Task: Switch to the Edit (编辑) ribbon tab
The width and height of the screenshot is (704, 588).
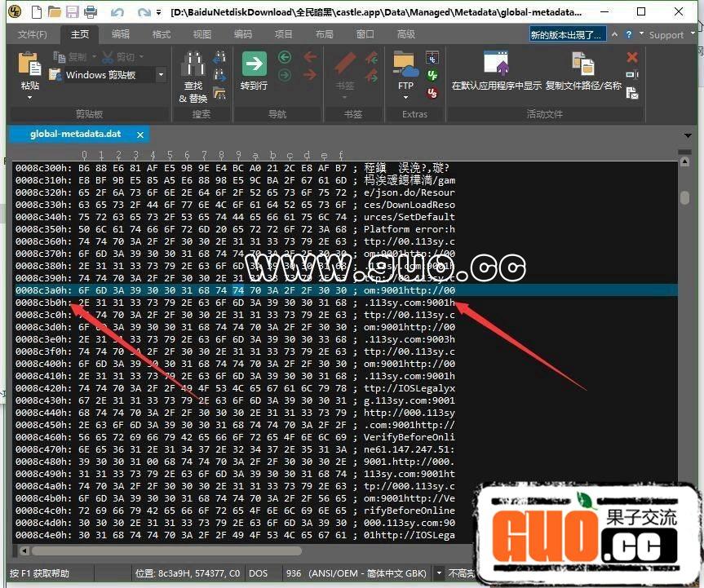Action: click(x=121, y=34)
